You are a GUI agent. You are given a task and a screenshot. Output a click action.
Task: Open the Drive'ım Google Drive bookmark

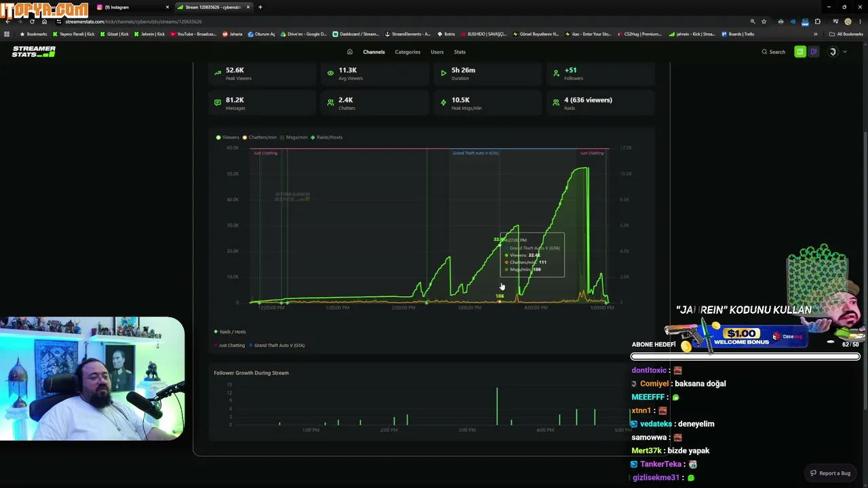coord(304,34)
